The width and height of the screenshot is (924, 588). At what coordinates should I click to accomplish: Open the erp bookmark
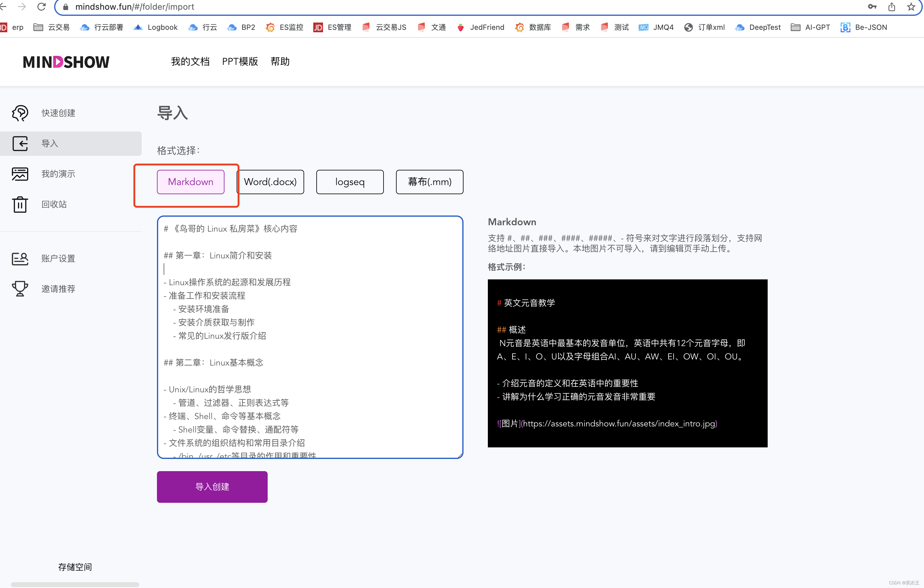tap(12, 27)
